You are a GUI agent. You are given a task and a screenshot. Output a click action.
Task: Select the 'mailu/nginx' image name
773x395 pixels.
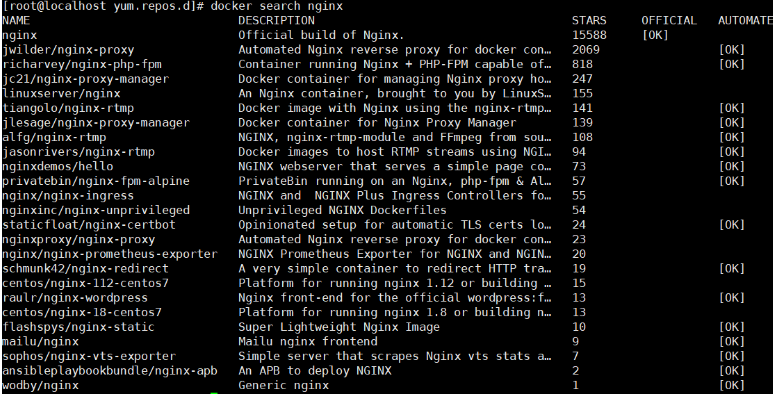(40, 341)
